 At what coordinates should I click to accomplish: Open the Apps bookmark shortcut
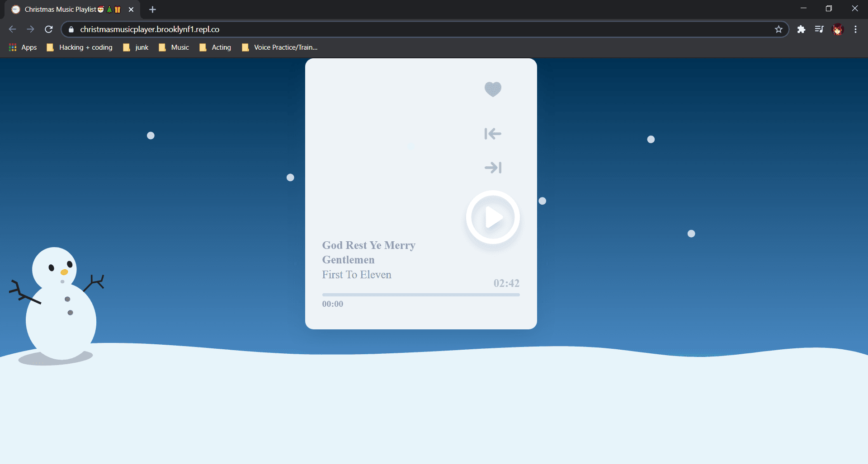[23, 47]
